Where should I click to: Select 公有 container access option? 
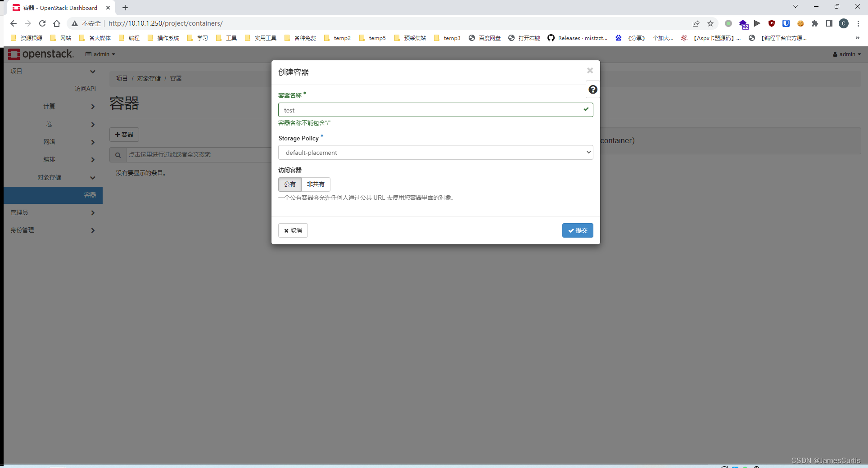[x=289, y=184]
